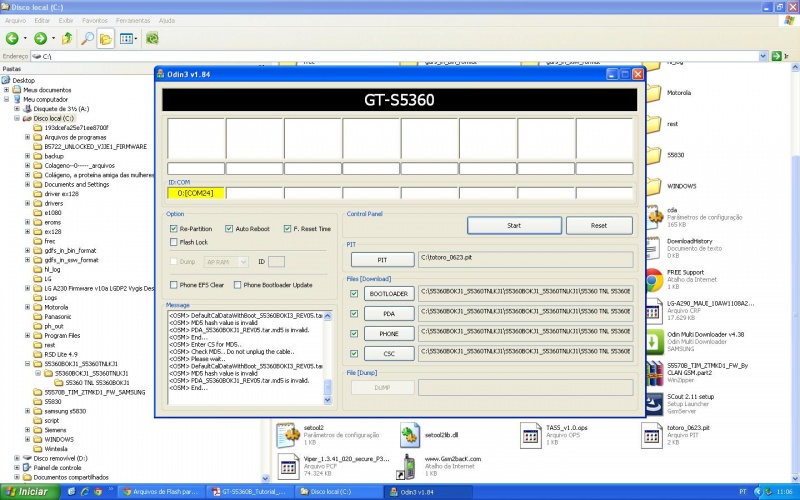Open the Favoritos menu

[x=95, y=20]
